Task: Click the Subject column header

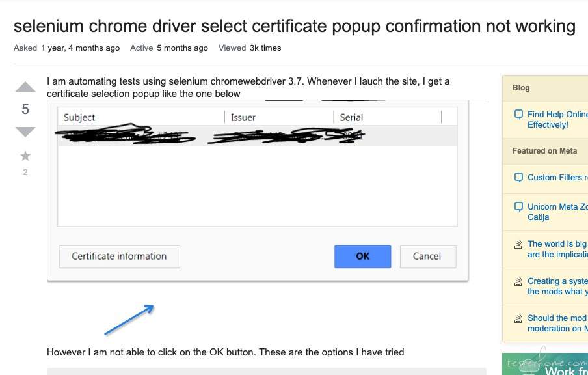Action: pos(79,117)
